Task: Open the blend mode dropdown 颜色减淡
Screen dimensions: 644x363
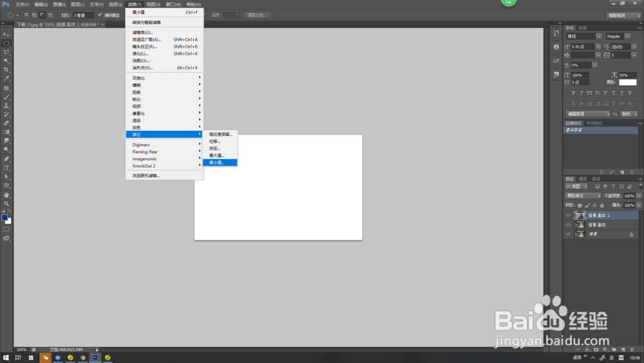Action: (583, 195)
